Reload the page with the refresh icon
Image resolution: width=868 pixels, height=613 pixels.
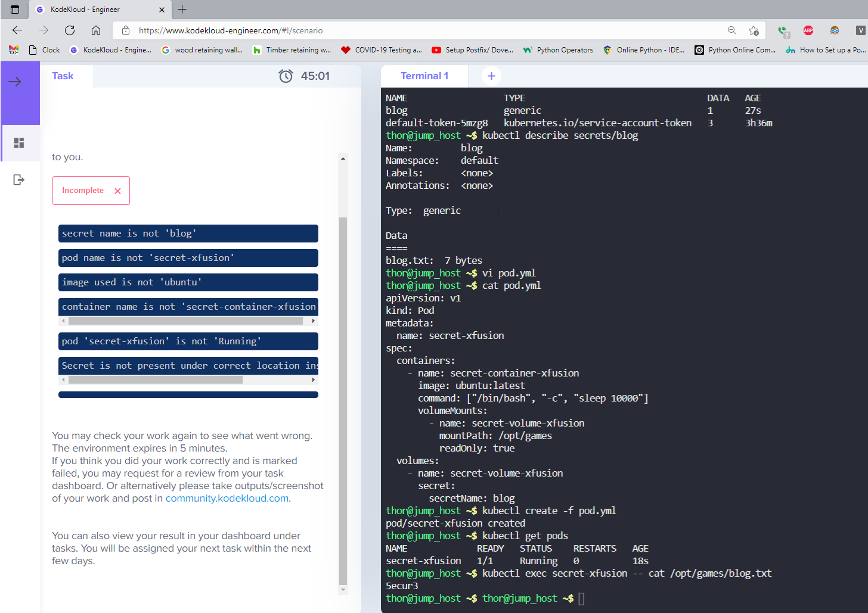coord(70,30)
